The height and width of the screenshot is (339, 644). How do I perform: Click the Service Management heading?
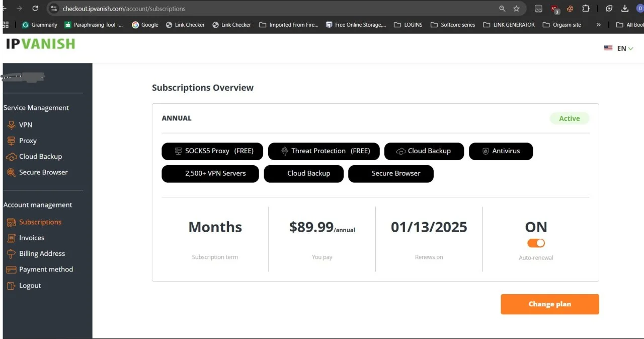click(36, 108)
